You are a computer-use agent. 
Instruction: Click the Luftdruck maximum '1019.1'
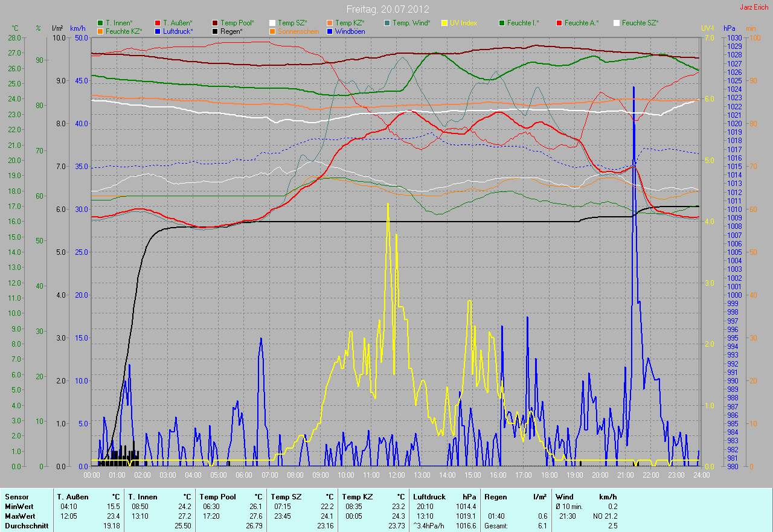[466, 516]
